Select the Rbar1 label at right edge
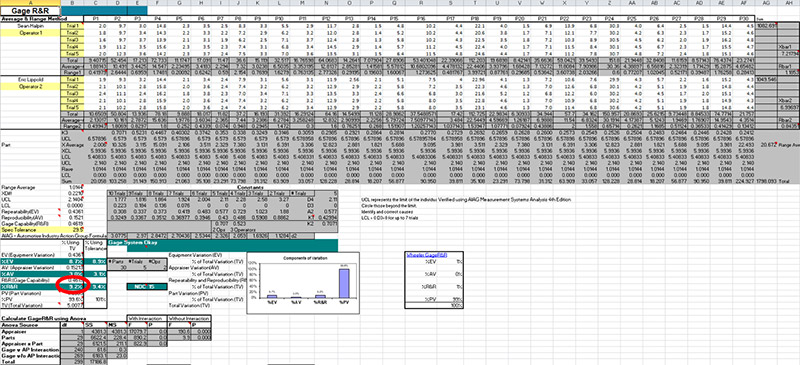Image resolution: width=800 pixels, height=365 pixels. [x=785, y=66]
